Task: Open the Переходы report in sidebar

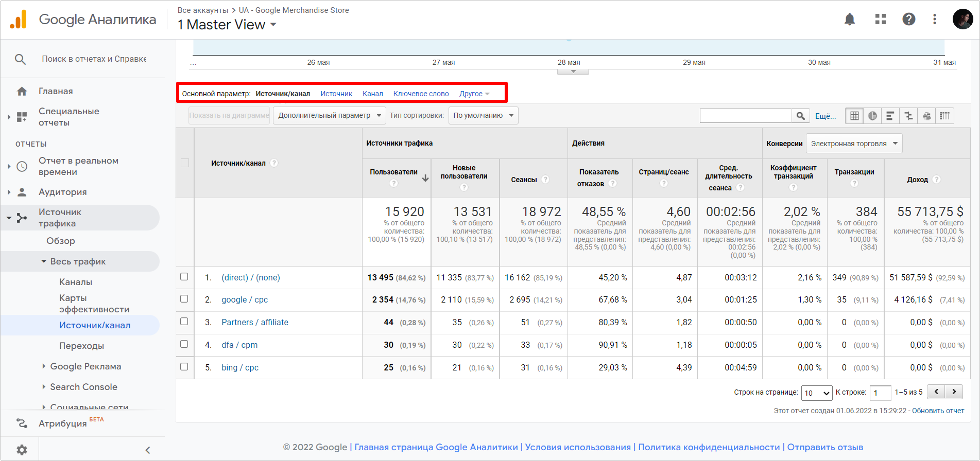Action: (81, 346)
